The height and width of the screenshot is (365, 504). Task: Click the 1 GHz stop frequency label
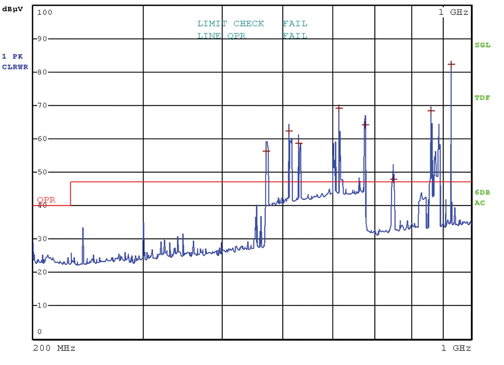click(x=456, y=348)
